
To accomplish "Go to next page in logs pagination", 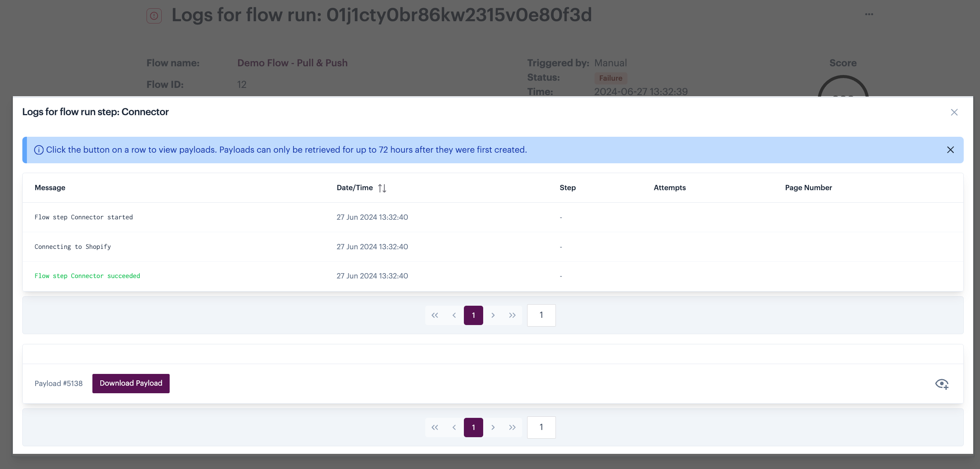I will pos(493,315).
